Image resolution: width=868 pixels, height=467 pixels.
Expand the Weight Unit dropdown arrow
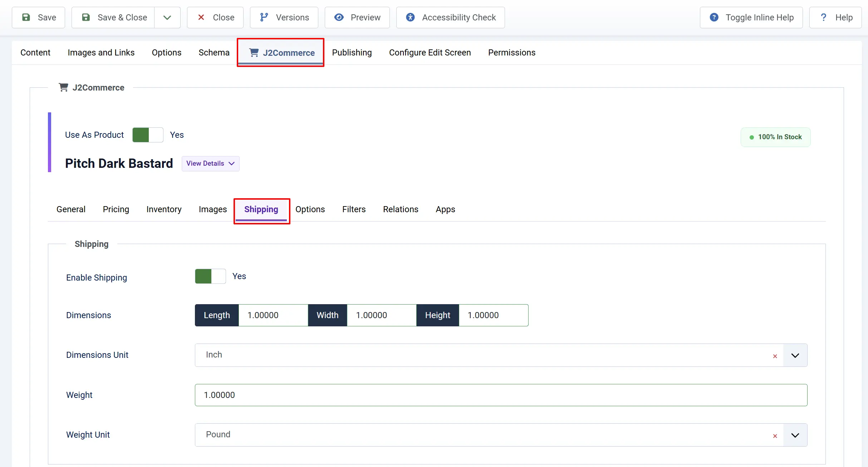[795, 435]
